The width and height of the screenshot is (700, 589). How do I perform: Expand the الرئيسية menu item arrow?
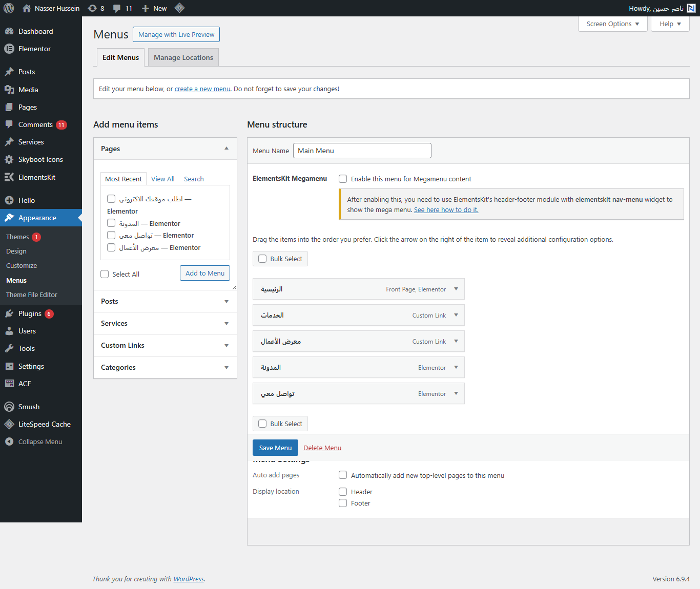pos(456,289)
